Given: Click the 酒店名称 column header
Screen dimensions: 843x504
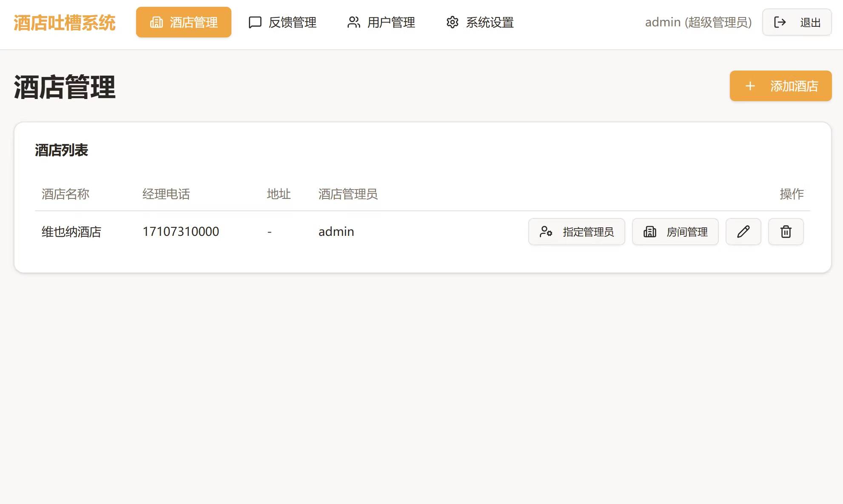Looking at the screenshot, I should pyautogui.click(x=66, y=194).
